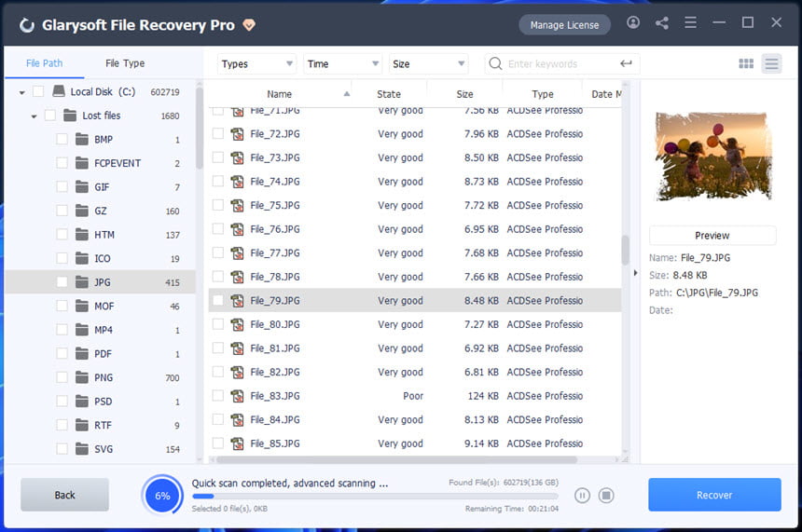
Task: Click File_85.JPG file icon
Action: pos(237,443)
